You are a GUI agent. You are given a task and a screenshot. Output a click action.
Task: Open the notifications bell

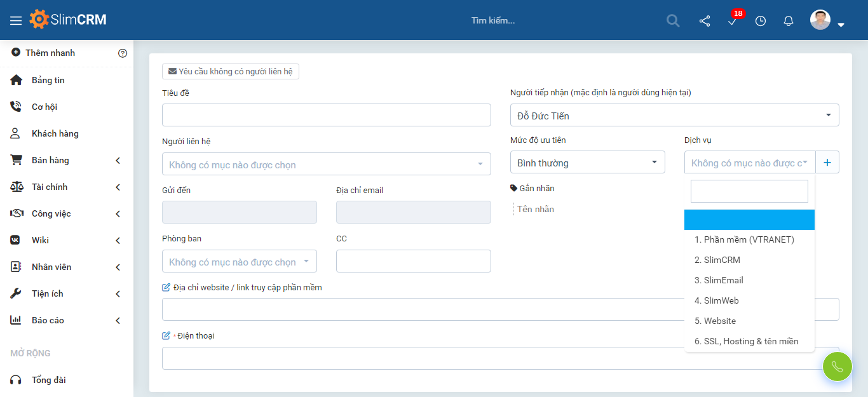coord(788,21)
